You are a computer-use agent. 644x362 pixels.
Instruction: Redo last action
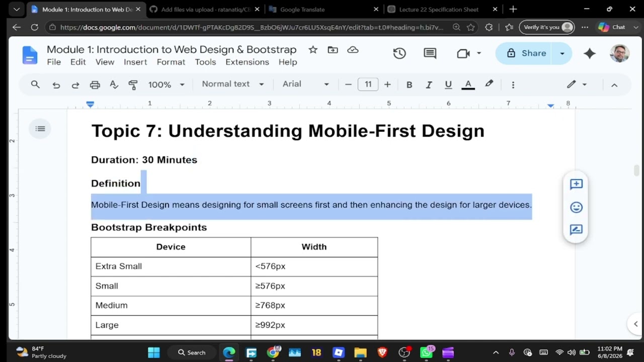75,85
